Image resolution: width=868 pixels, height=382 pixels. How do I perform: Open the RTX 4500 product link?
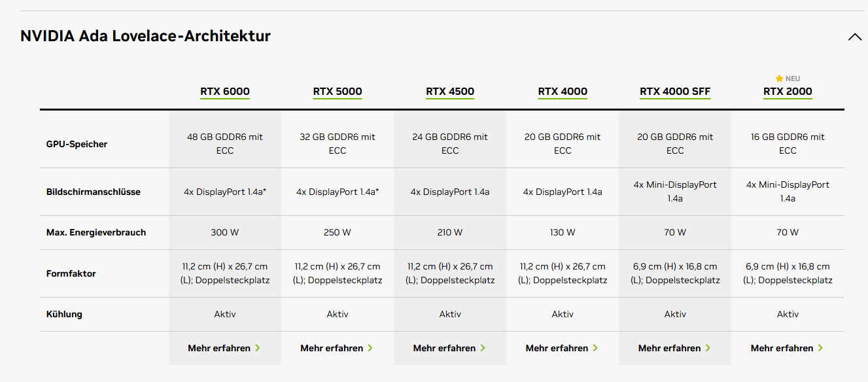click(450, 92)
